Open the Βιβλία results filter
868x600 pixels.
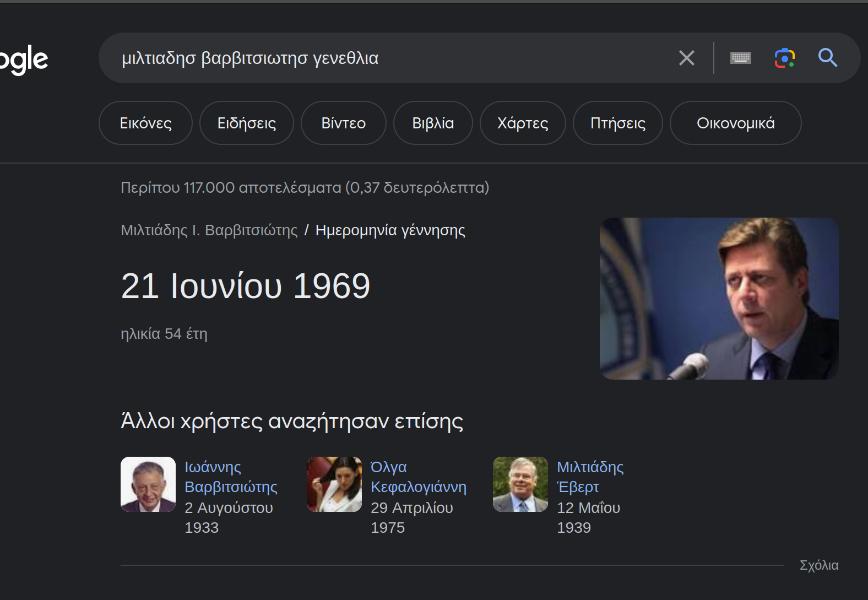point(433,123)
